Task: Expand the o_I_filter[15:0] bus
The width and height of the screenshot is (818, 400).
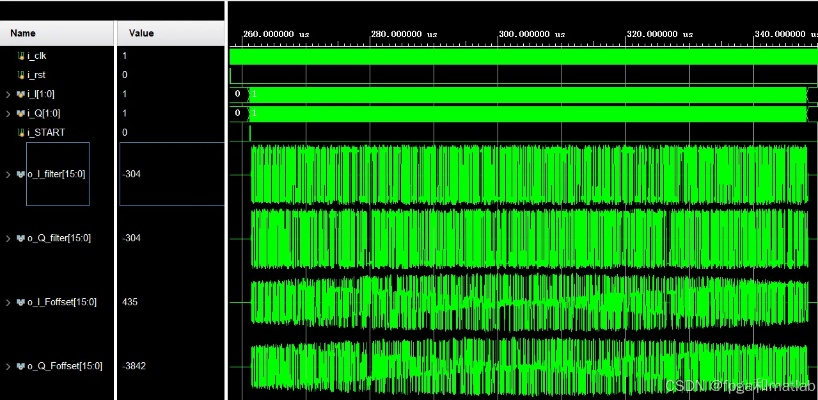Action: click(8, 174)
